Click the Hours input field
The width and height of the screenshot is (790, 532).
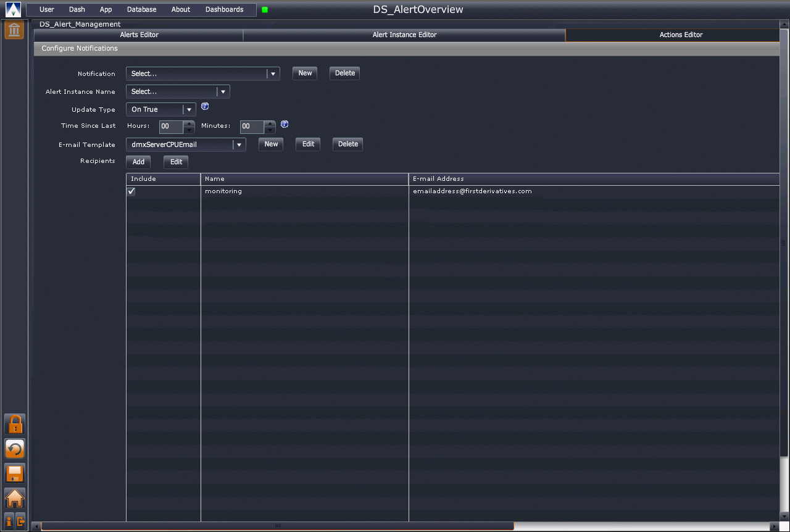(x=172, y=127)
